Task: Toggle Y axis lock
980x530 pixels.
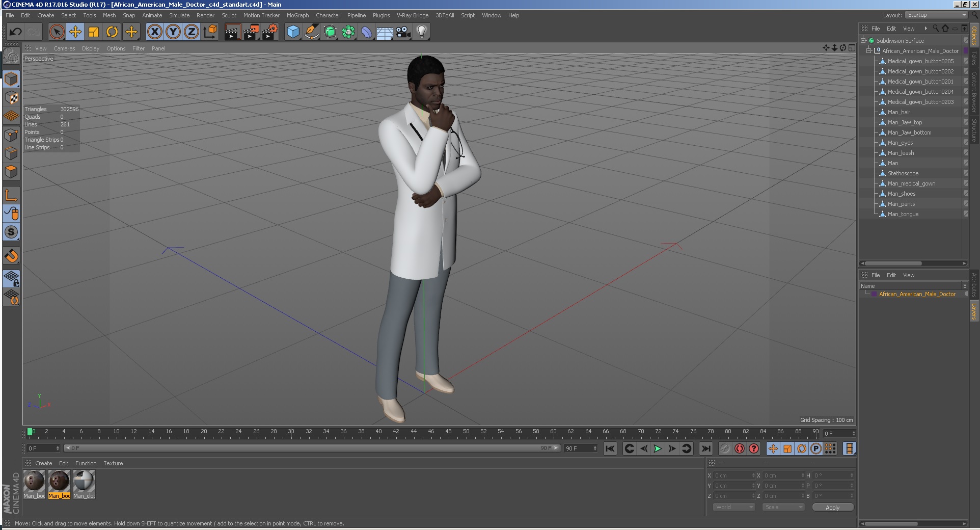Action: tap(173, 32)
